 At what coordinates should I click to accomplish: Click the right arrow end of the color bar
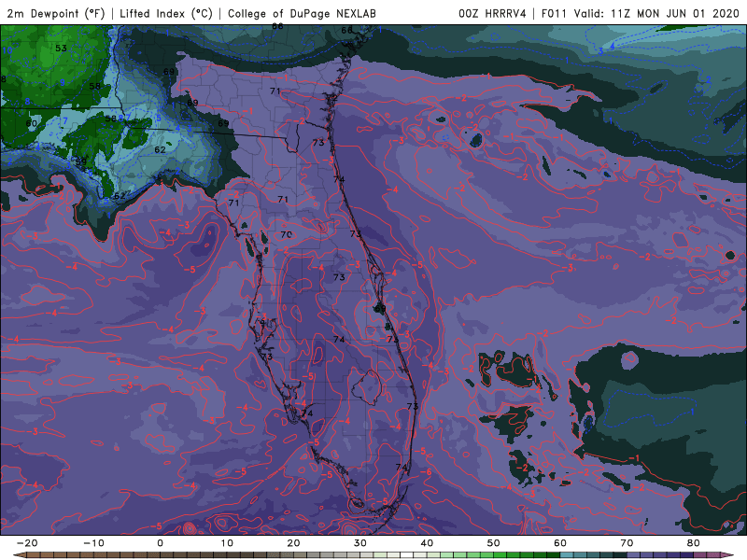728,555
